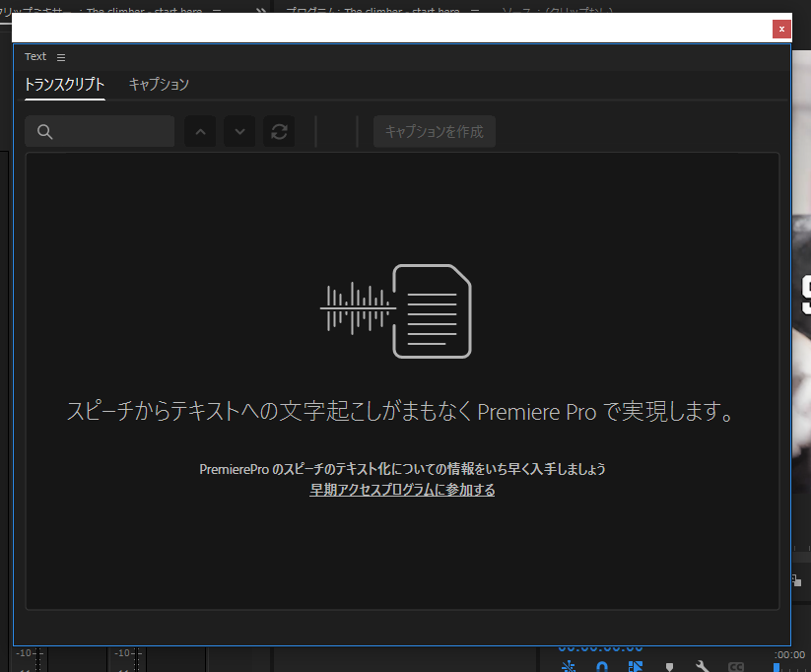Select the トランスクリプト tab

tap(64, 85)
